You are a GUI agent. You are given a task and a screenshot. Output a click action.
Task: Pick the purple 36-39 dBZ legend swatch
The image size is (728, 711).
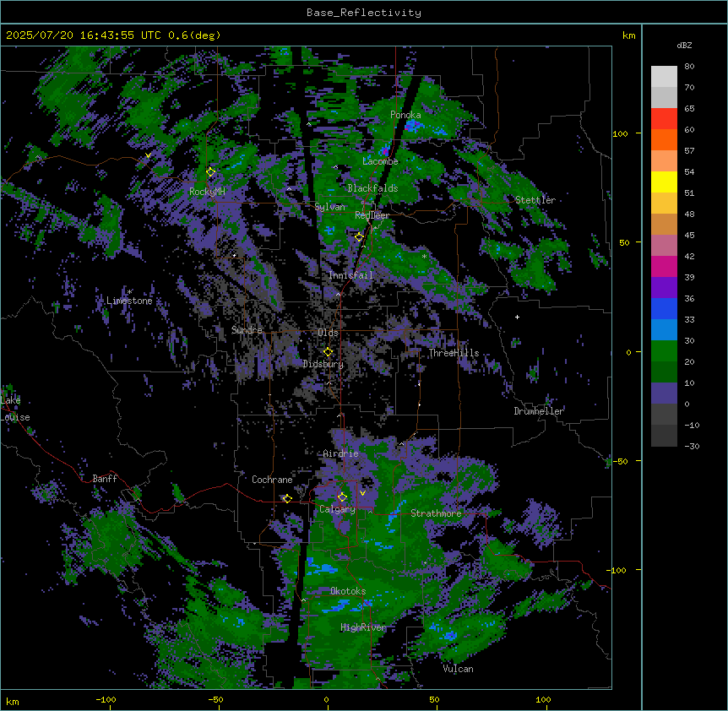664,288
